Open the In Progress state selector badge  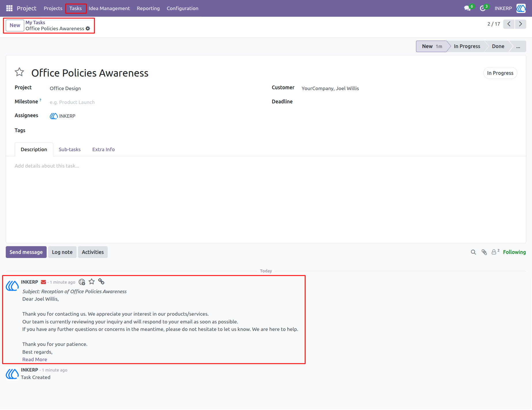coord(500,73)
